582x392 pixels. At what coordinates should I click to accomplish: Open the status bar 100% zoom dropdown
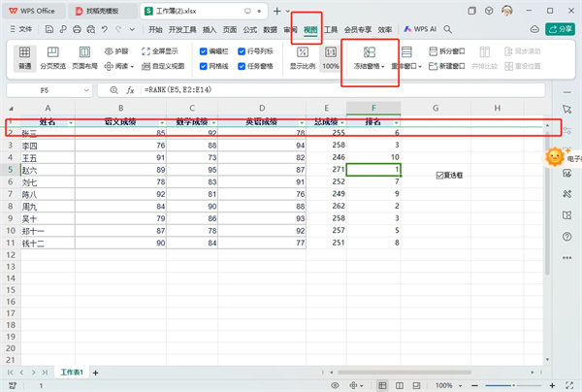pos(460,385)
